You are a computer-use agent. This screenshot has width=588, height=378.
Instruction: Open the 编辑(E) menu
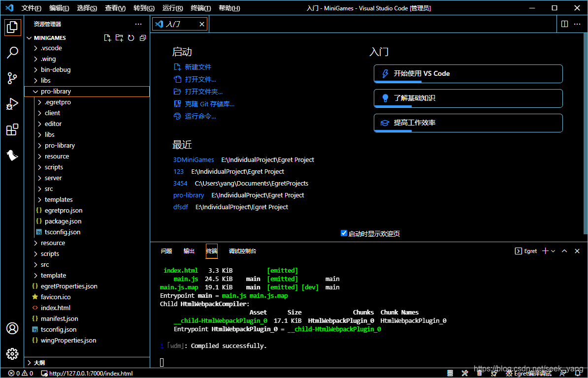coord(59,8)
